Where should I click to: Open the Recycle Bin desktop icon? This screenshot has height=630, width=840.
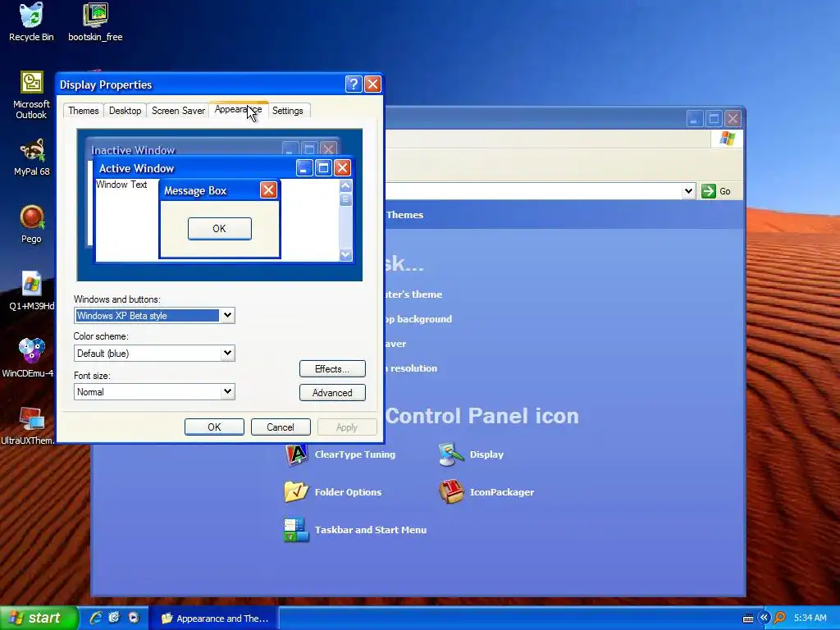point(31,22)
